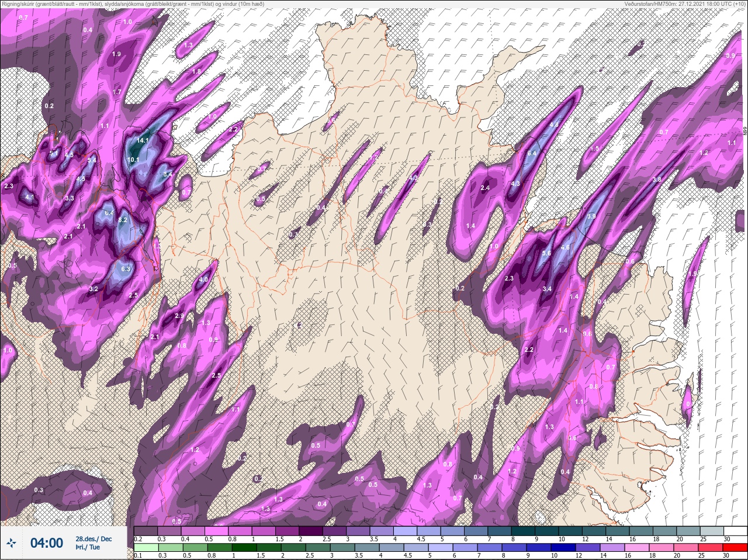Click the 3.3 value label on map
The width and height of the screenshot is (748, 560).
point(70,198)
